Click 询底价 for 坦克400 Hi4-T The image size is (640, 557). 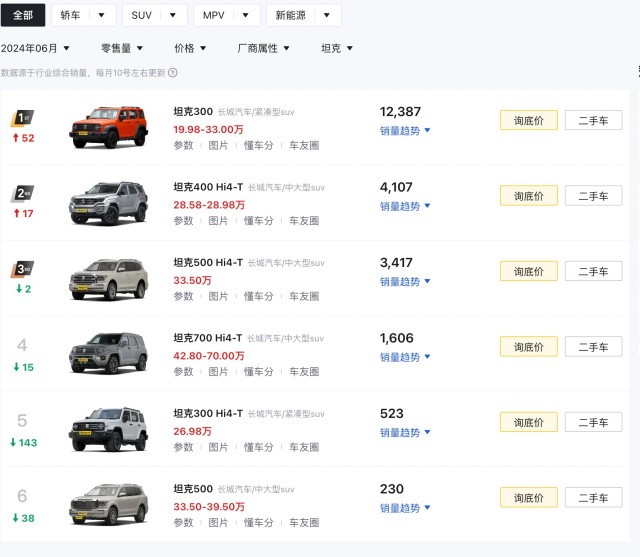(x=529, y=196)
